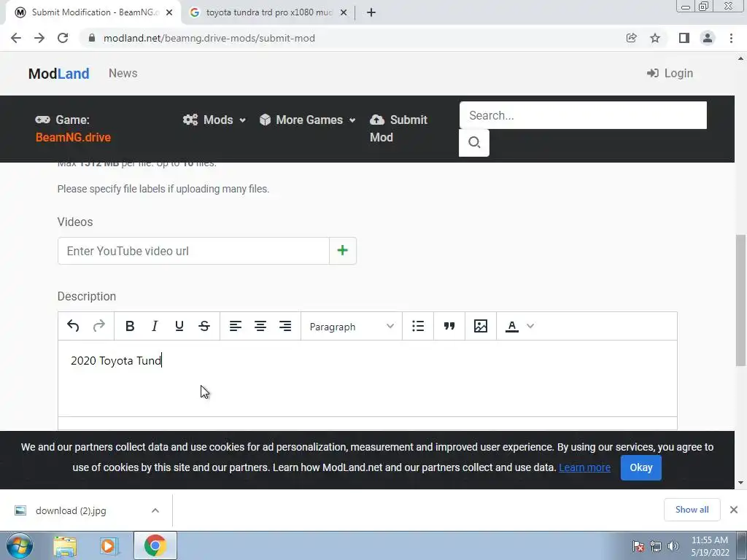This screenshot has width=747, height=560.
Task: Open the Mods dropdown menu
Action: click(214, 120)
